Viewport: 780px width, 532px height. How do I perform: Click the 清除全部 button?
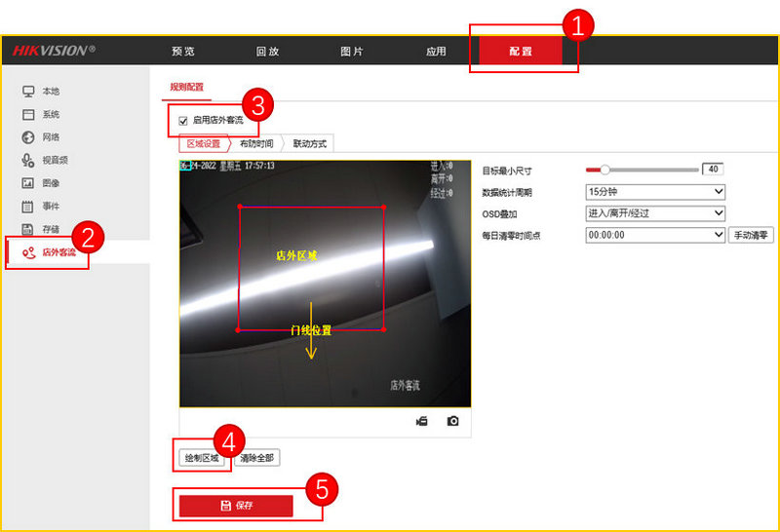tap(256, 458)
